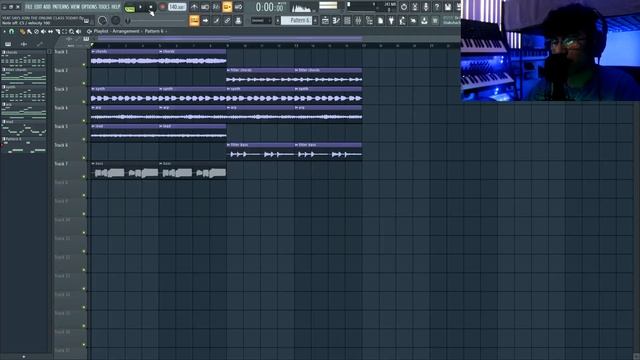Click the playlist horizontal scrollbar above the ruler
Screen dimensions: 640x360
230,38
